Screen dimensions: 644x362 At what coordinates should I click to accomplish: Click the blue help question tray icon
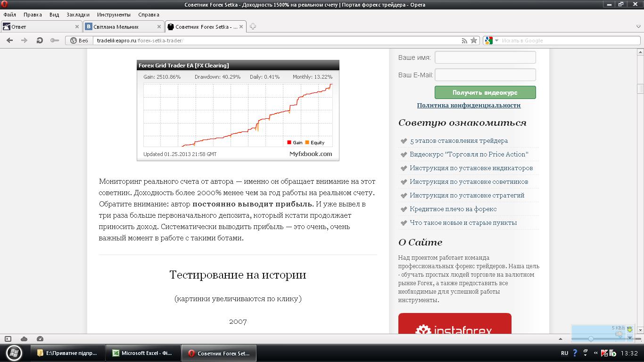click(x=575, y=353)
